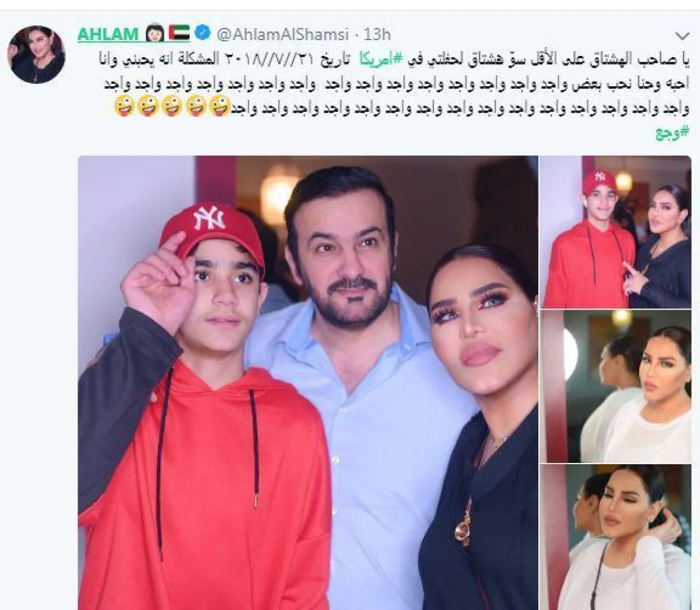Open the large photo of three people
This screenshot has height=610, width=700.
point(307,383)
